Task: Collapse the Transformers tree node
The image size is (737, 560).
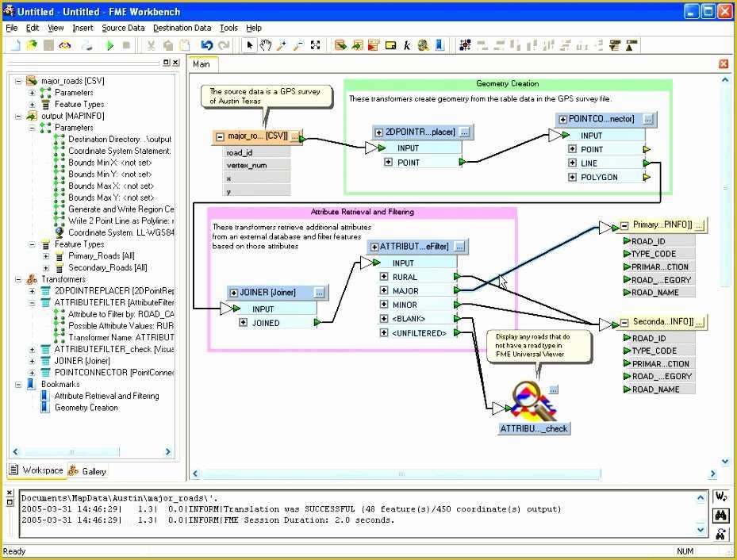Action: pos(18,279)
